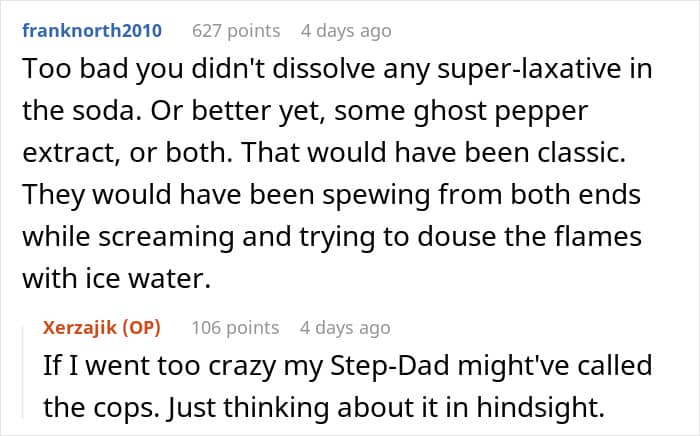Open franknorth2010 comment's "4 days ago" permalink
This screenshot has height=436, width=700.
tap(346, 31)
